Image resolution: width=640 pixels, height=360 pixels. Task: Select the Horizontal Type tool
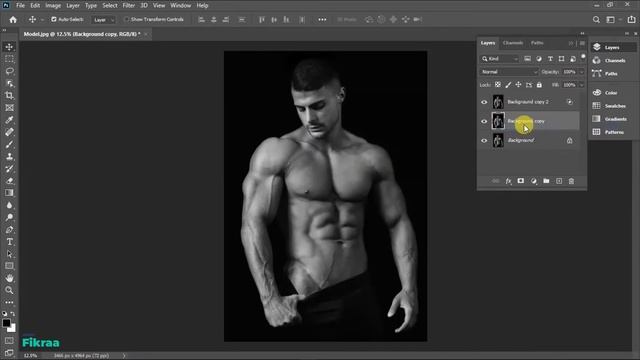9,242
